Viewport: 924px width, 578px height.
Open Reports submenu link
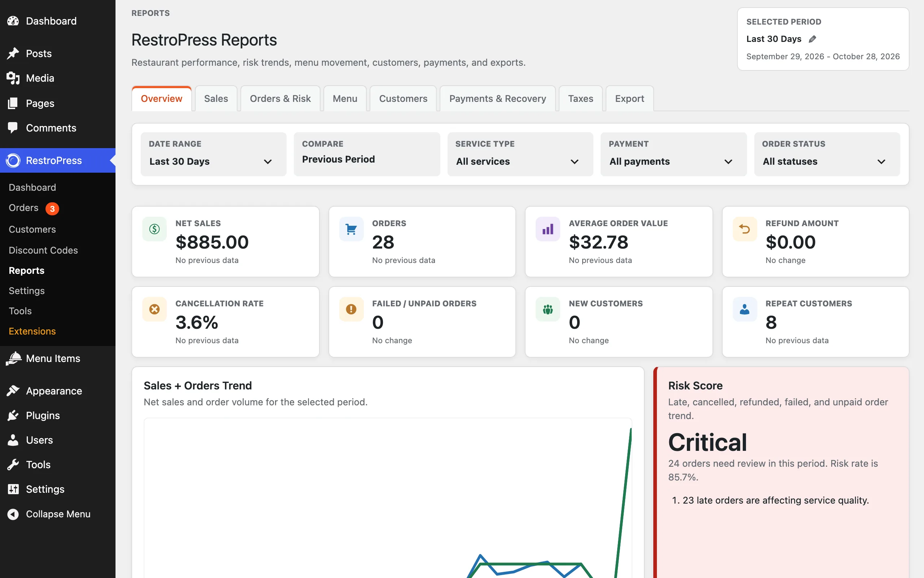pos(27,271)
